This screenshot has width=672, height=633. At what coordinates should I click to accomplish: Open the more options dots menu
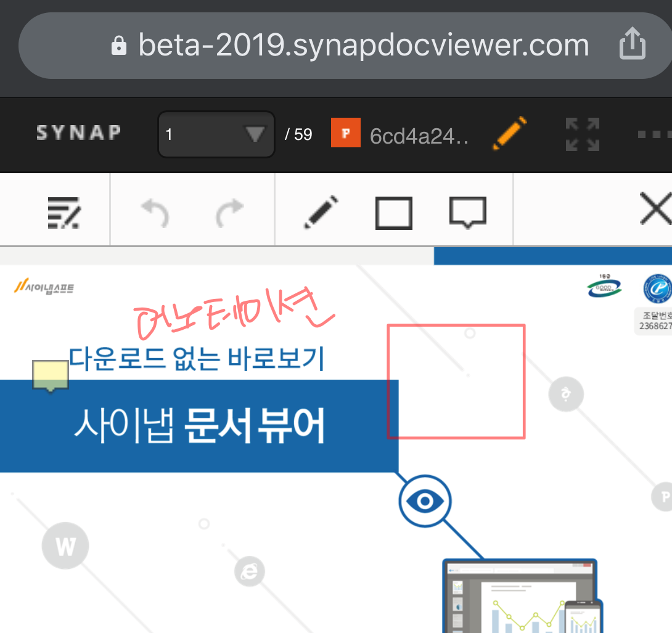[x=654, y=134]
